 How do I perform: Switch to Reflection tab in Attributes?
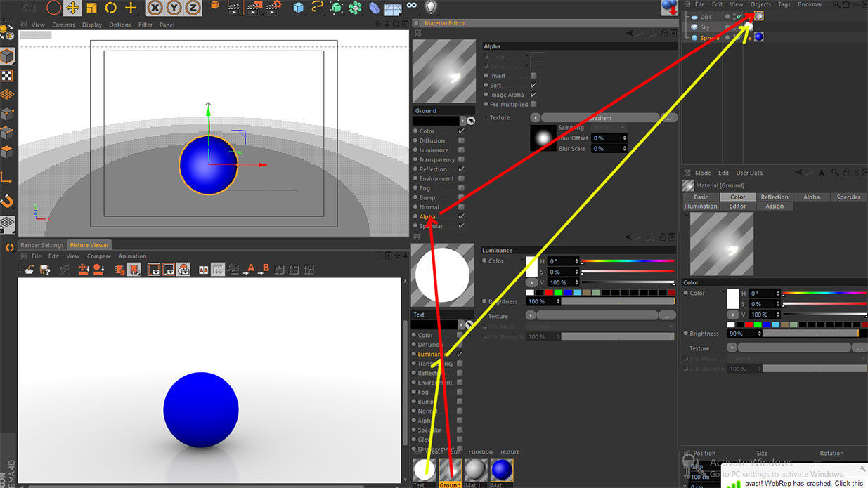coord(775,197)
